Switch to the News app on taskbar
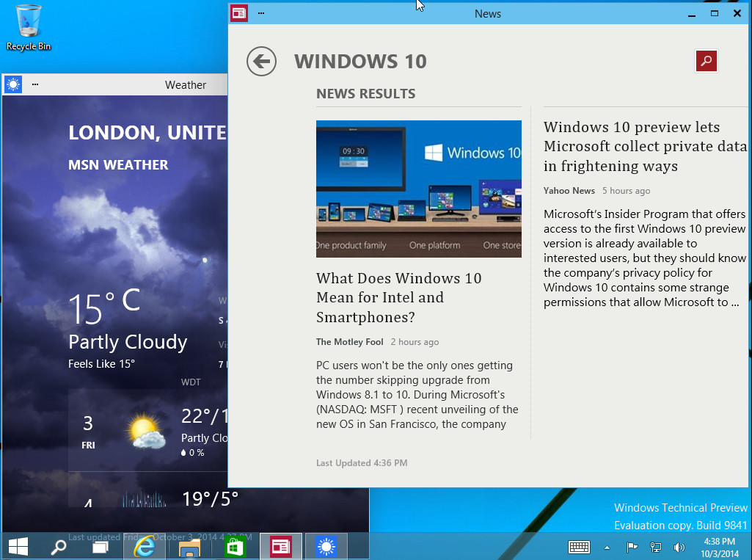This screenshot has height=560, width=752. [281, 547]
